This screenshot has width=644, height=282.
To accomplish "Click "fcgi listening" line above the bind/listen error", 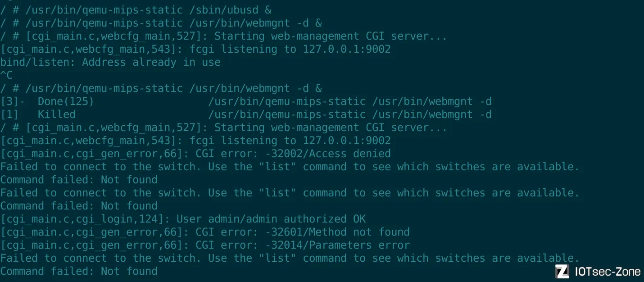I will [195, 49].
